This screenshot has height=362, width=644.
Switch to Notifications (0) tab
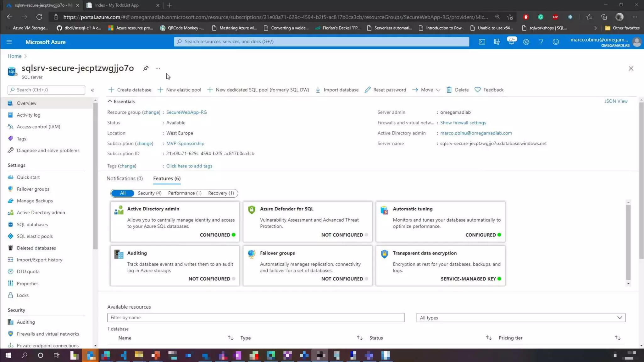point(125,178)
